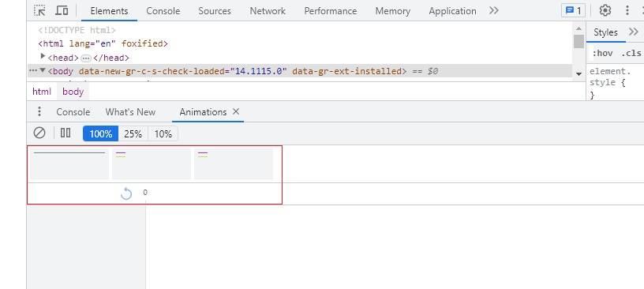Open the Application tab
The width and height of the screenshot is (644, 289).
click(452, 11)
